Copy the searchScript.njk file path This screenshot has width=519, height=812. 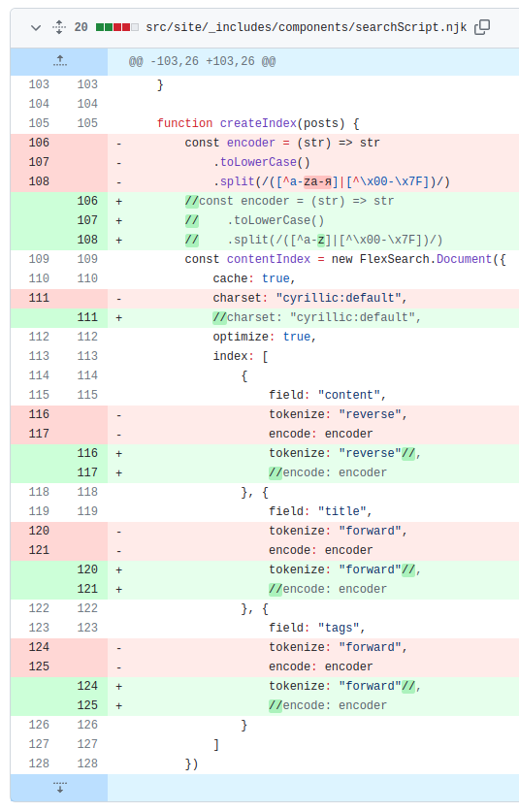pos(482,27)
